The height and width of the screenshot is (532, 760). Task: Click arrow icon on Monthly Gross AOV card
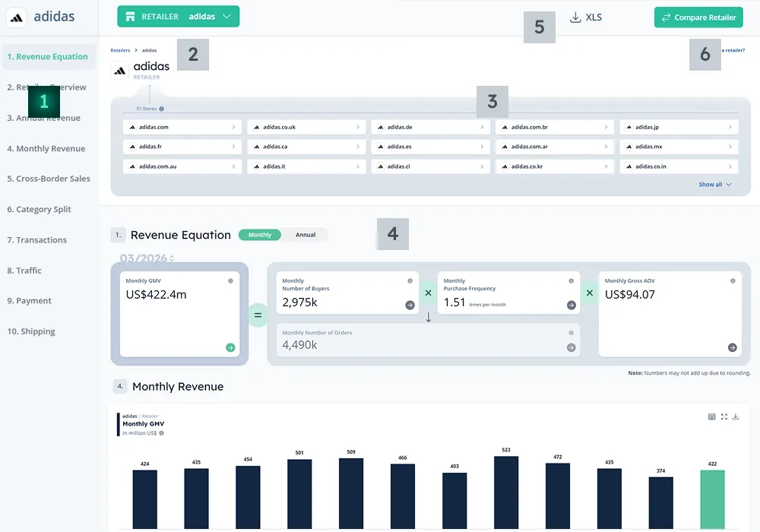coord(733,347)
